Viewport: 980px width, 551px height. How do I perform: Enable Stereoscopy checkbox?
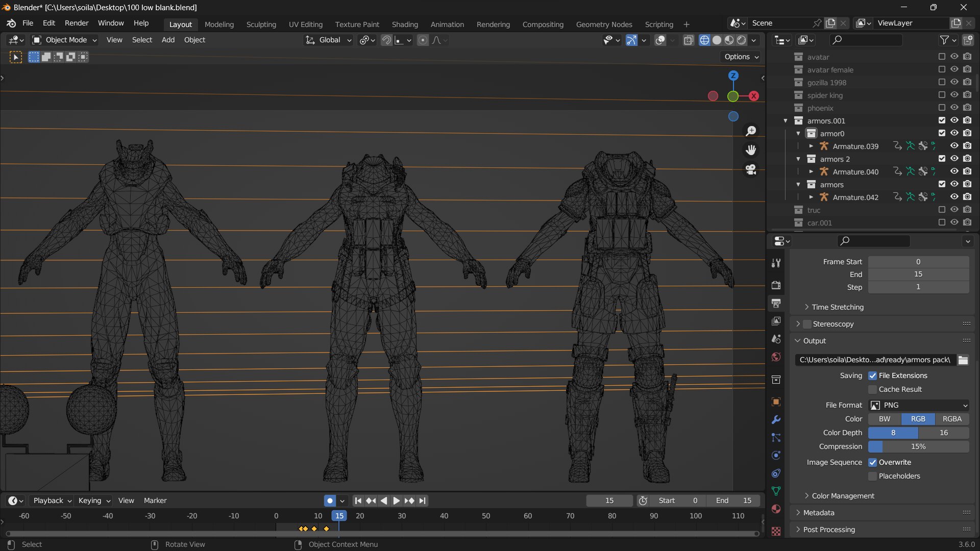(807, 324)
